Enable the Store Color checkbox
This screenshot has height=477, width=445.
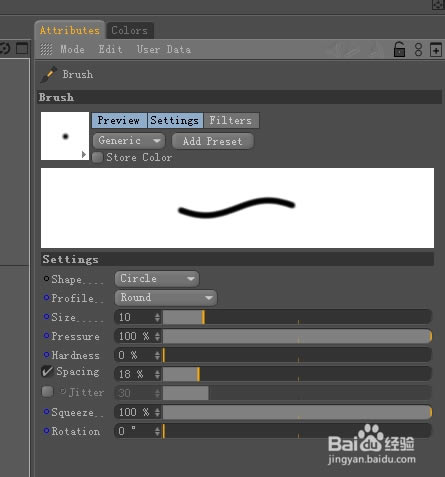coord(97,157)
